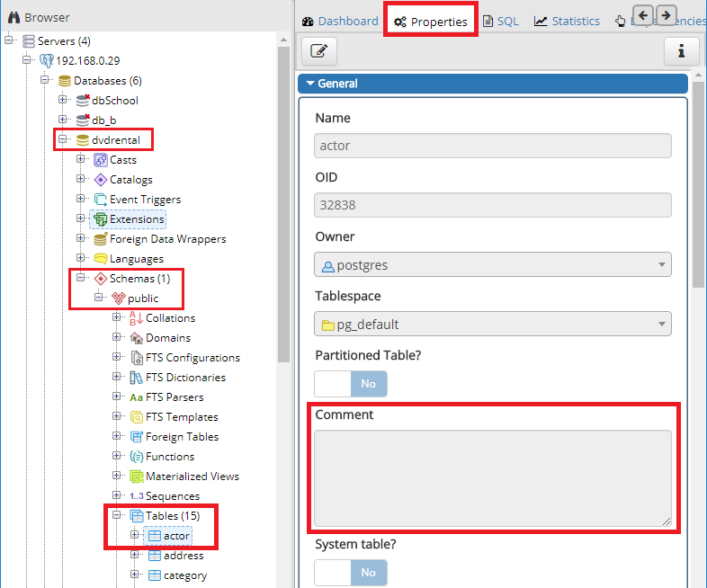Viewport: 707px width, 588px height.
Task: Toggle the Partitioned Table switch
Action: (x=351, y=384)
